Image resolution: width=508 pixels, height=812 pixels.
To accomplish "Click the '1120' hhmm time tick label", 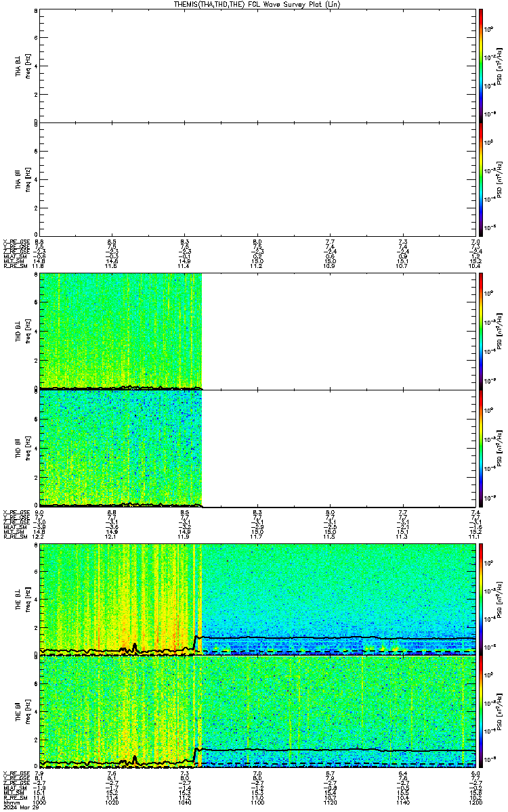I will click(330, 803).
